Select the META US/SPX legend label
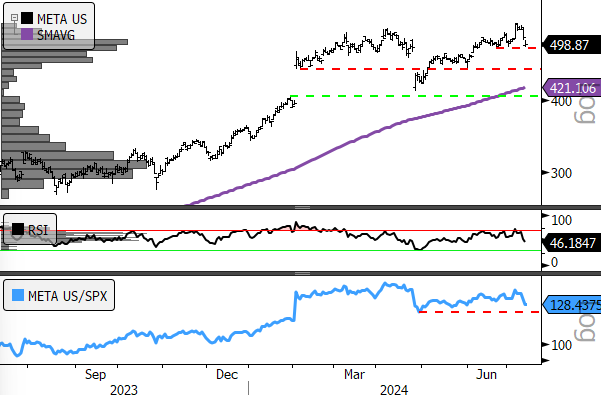 click(x=68, y=296)
